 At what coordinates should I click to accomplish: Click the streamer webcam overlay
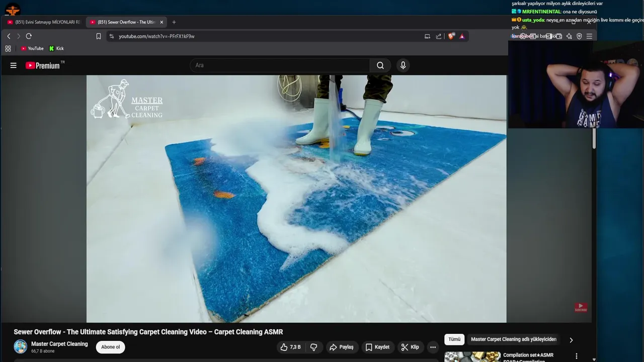(576, 84)
